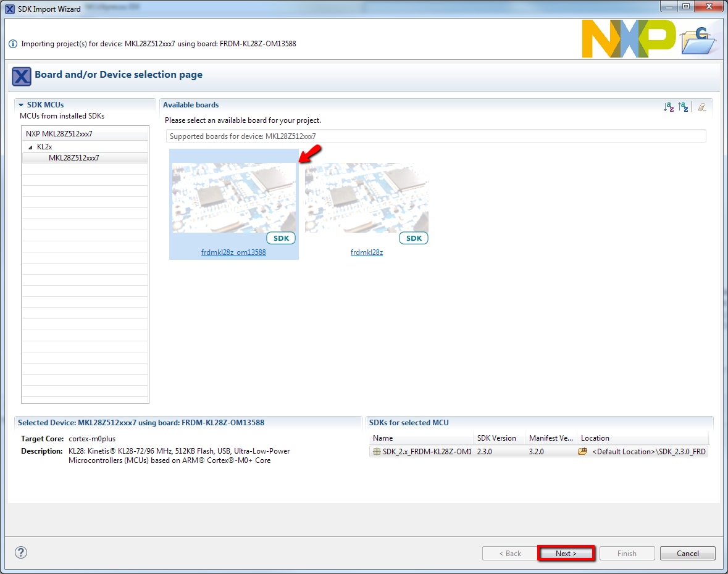Viewport: 728px width, 574px height.
Task: Click SDK badge on frdmkl28z_om13588 board
Action: coord(281,238)
